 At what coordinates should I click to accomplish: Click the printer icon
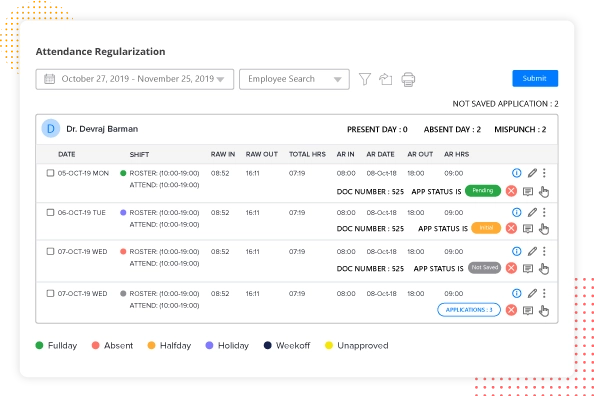[x=408, y=79]
